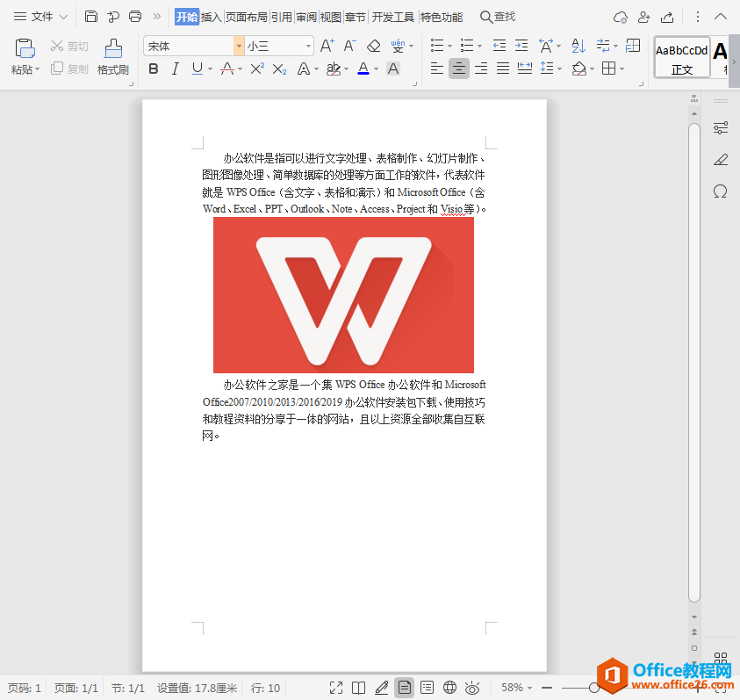Click the vertical scrollbar track
The width and height of the screenshot is (740, 700).
pyautogui.click(x=693, y=362)
